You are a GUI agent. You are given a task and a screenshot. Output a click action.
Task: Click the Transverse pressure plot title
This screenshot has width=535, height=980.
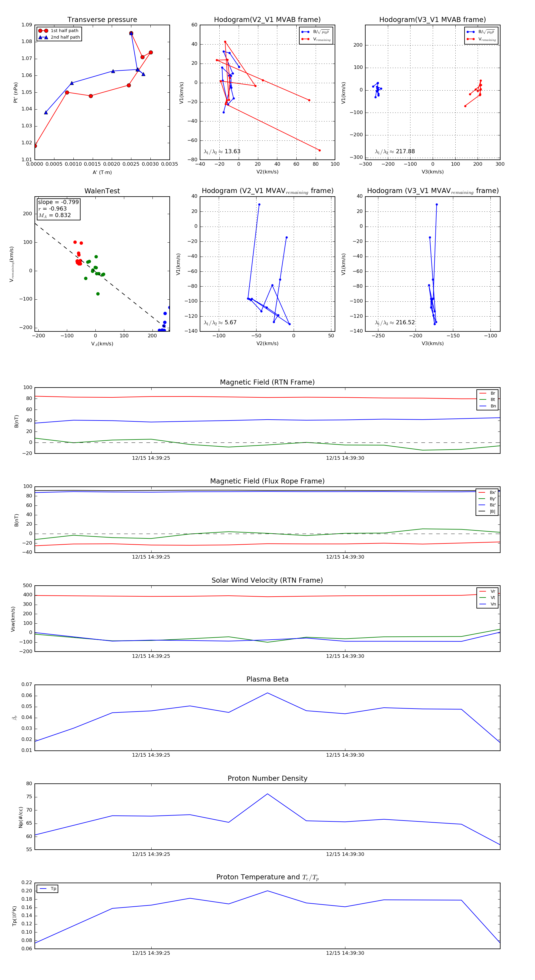pyautogui.click(x=102, y=20)
